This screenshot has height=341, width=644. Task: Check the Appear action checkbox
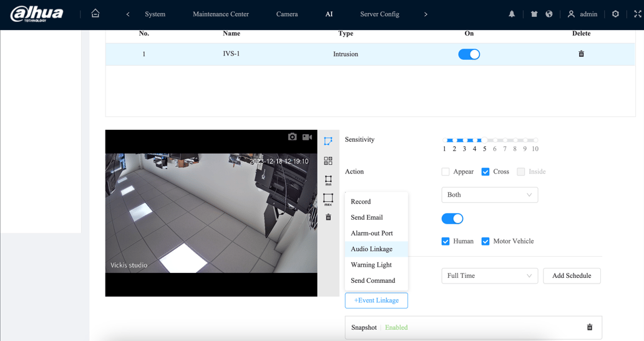tap(446, 172)
